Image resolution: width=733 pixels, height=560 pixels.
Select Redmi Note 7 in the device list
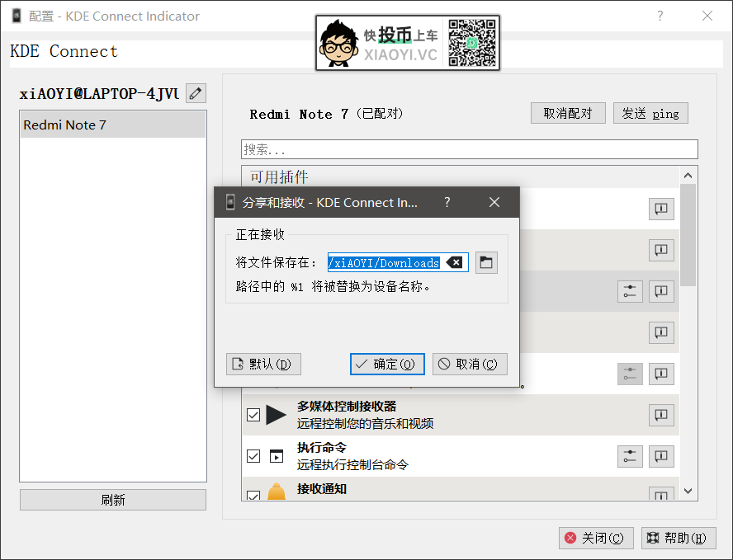(113, 125)
